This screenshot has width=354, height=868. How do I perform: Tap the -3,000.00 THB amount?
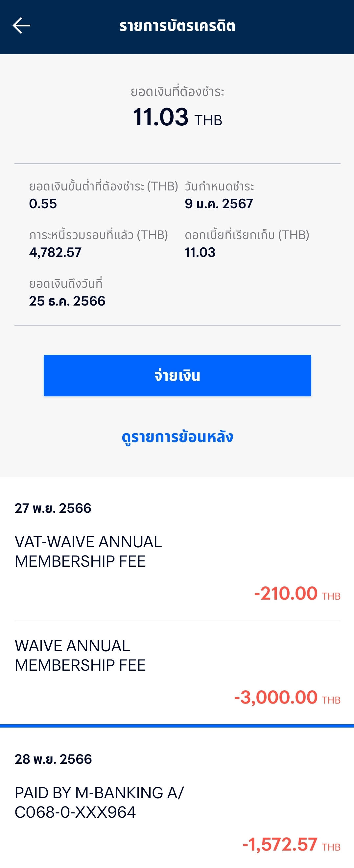tap(287, 697)
